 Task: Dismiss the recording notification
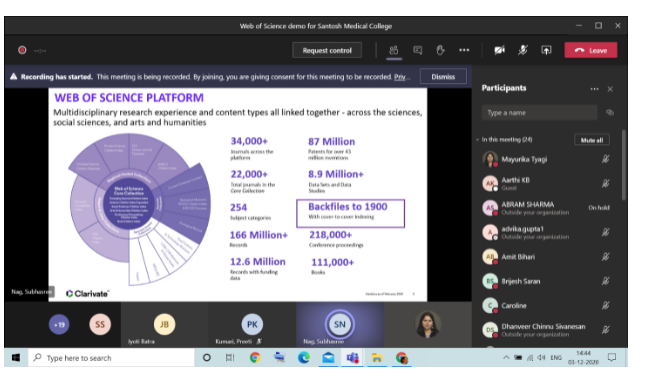coord(443,77)
